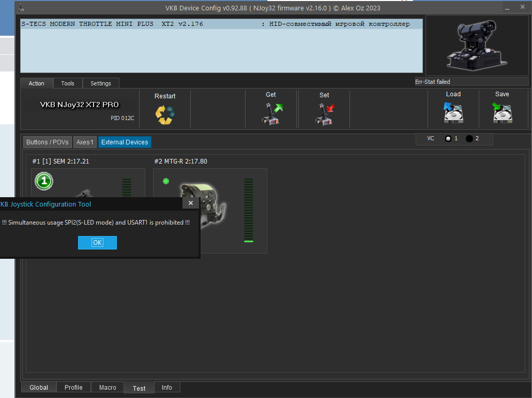
Task: Open the Settings tab
Action: coord(101,83)
